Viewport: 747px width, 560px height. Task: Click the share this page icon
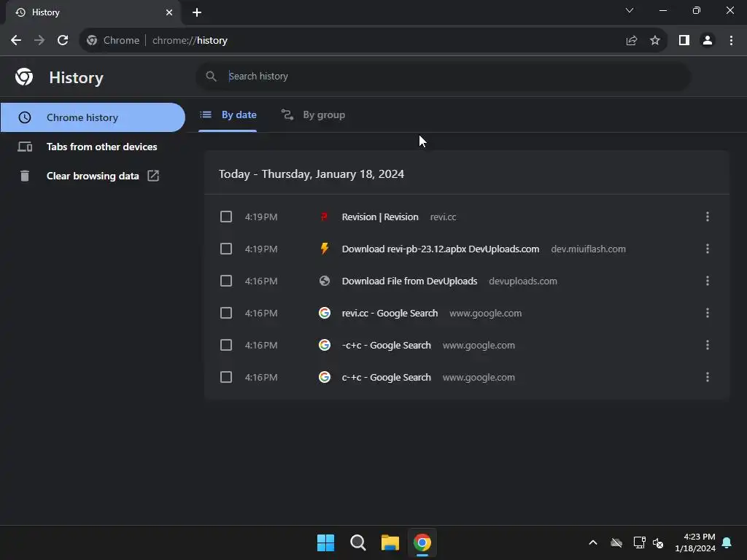632,41
